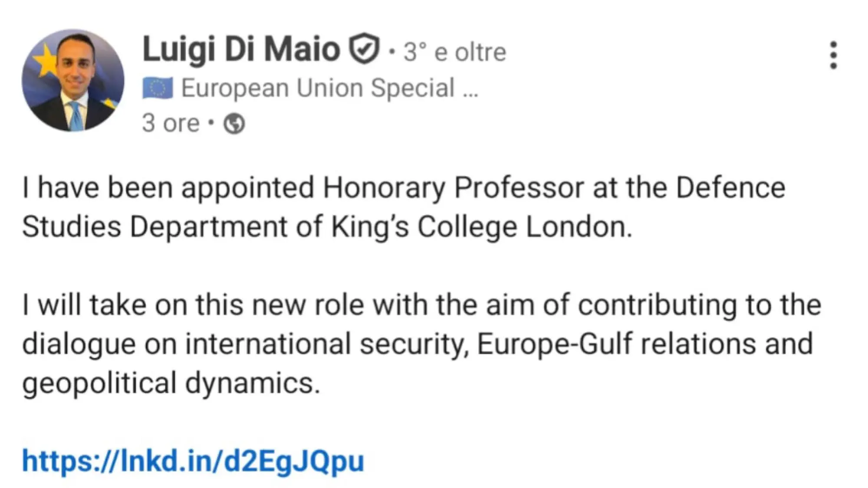
Task: Click the "3 ore" post timestamp
Action: pos(171,123)
